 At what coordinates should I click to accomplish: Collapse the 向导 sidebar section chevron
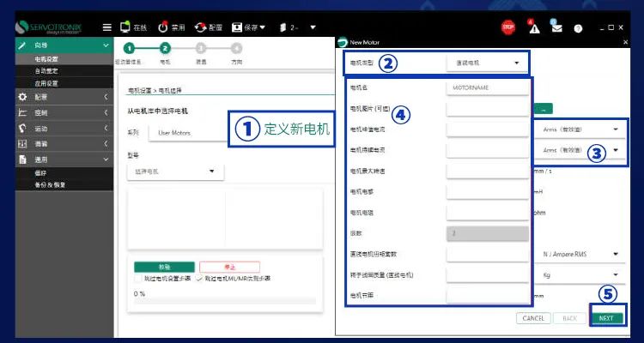point(106,45)
